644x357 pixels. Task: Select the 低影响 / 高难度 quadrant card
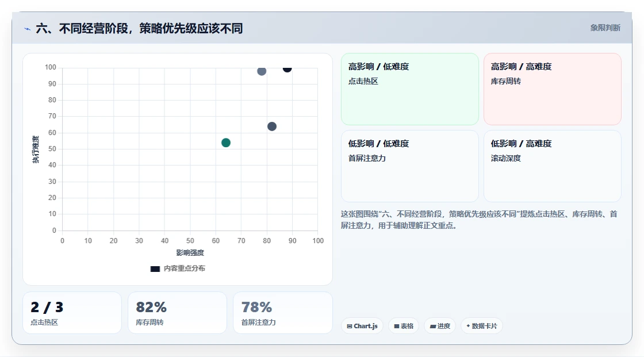(553, 166)
